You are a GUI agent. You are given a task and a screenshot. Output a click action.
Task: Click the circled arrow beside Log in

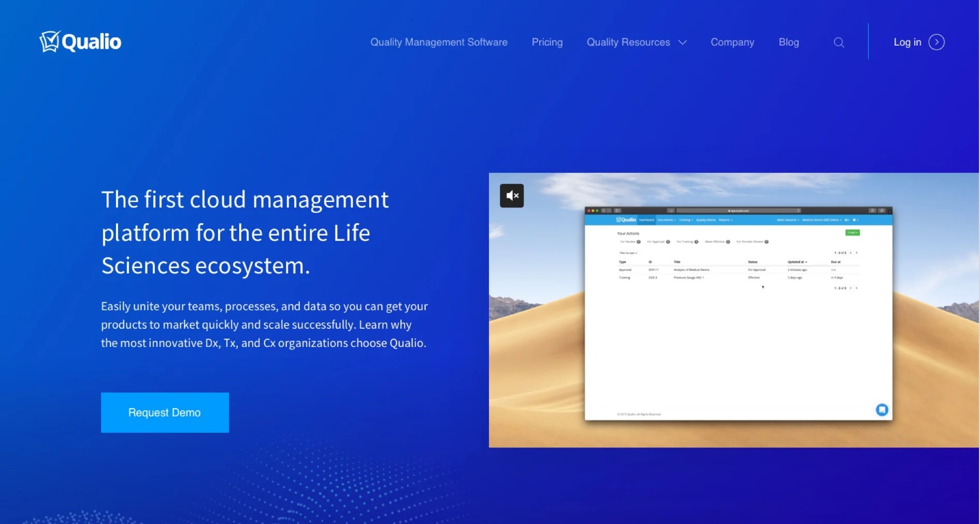(936, 42)
